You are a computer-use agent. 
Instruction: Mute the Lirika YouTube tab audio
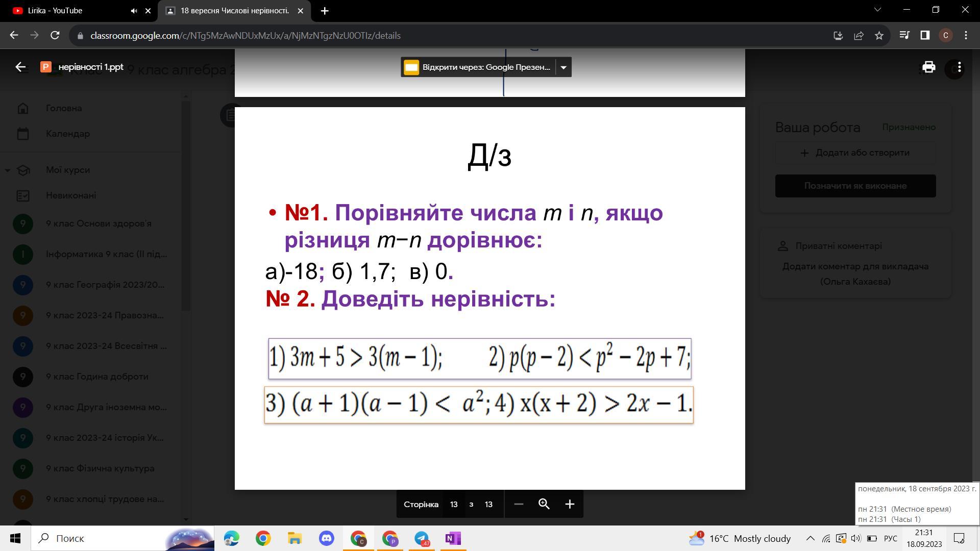134,11
